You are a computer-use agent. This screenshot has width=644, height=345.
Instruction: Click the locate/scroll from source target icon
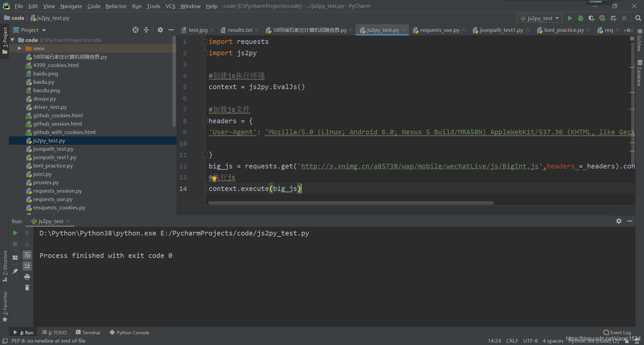136,30
